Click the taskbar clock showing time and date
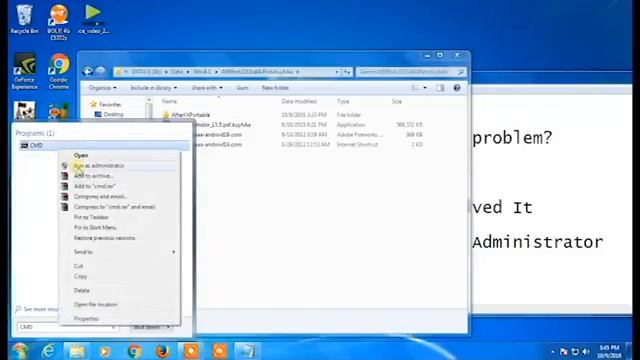640x360 pixels. click(609, 351)
